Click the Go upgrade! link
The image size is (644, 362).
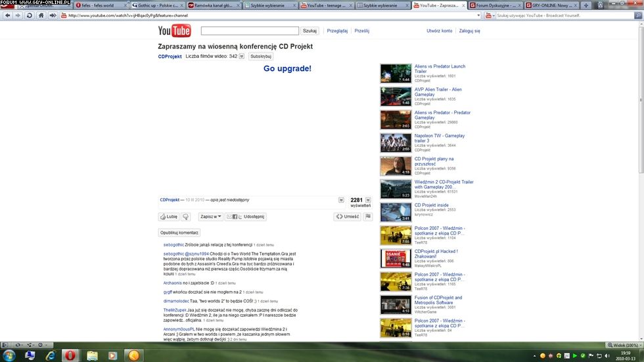coord(288,68)
